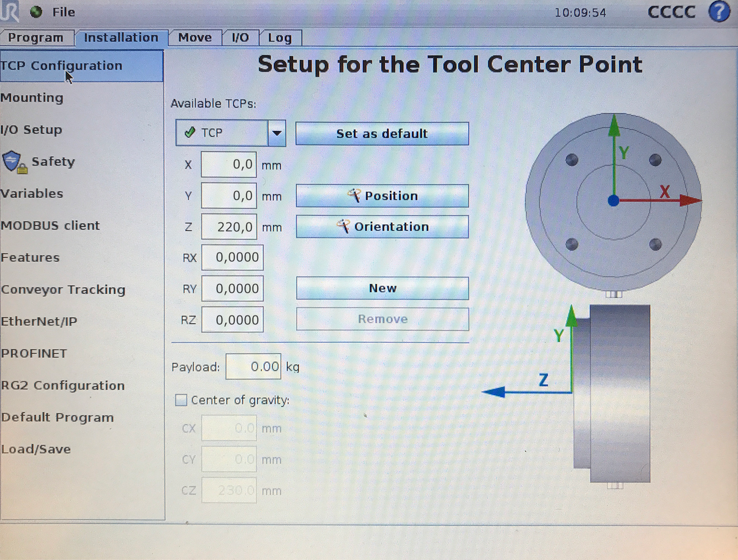Click the Set as default button
Viewport: 738px width, 560px height.
click(382, 134)
